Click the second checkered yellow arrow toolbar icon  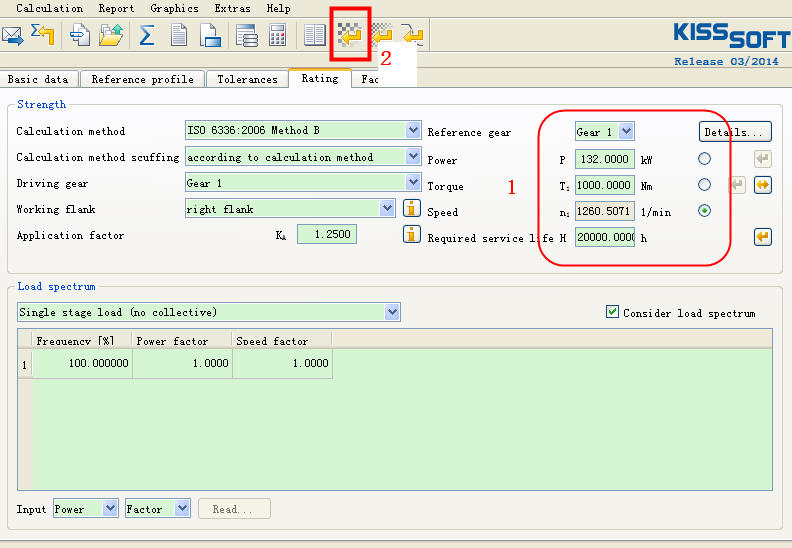tap(382, 35)
